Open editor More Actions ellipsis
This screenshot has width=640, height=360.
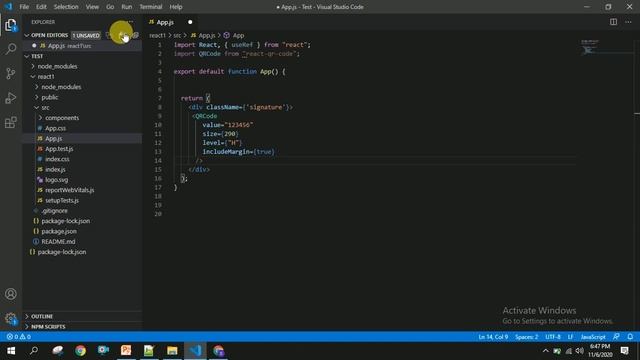coord(628,22)
